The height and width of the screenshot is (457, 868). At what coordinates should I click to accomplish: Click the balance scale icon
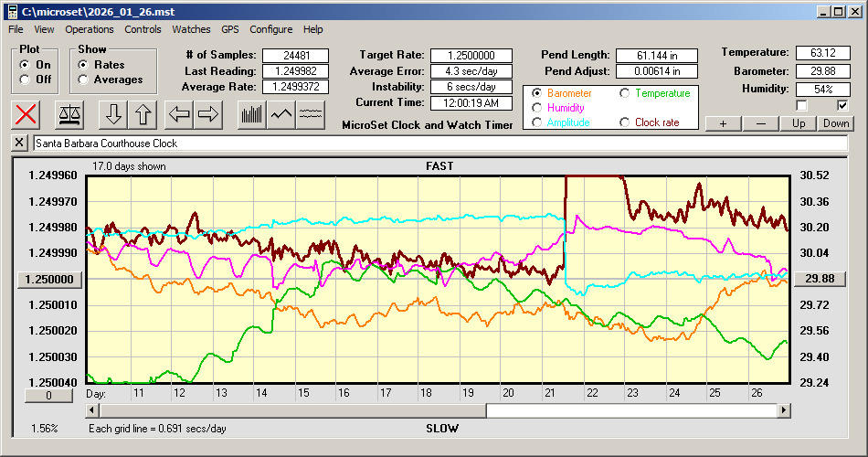(69, 114)
